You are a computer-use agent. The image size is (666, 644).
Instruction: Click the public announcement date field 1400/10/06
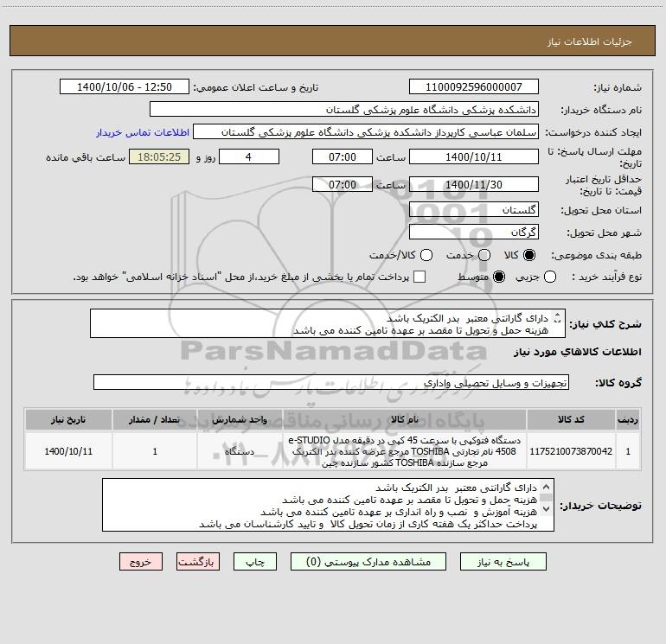pos(125,87)
